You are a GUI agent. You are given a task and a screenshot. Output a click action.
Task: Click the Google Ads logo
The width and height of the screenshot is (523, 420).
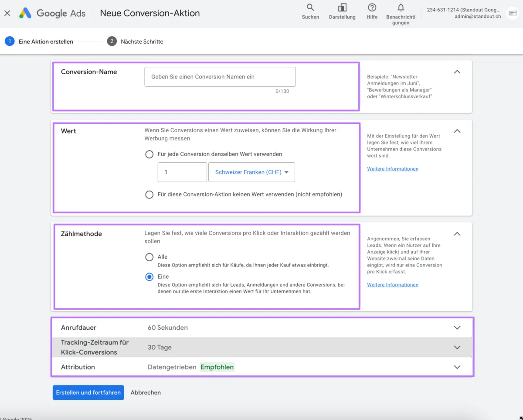52,13
